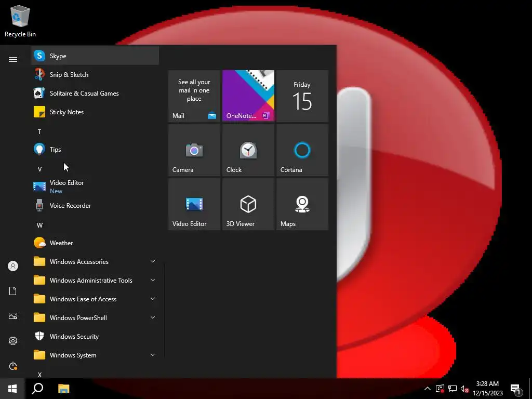Open the Calendar tile showing Friday 15

302,96
